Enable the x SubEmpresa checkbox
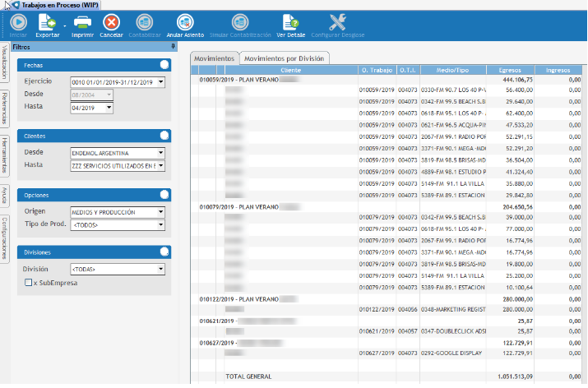 [x=29, y=283]
